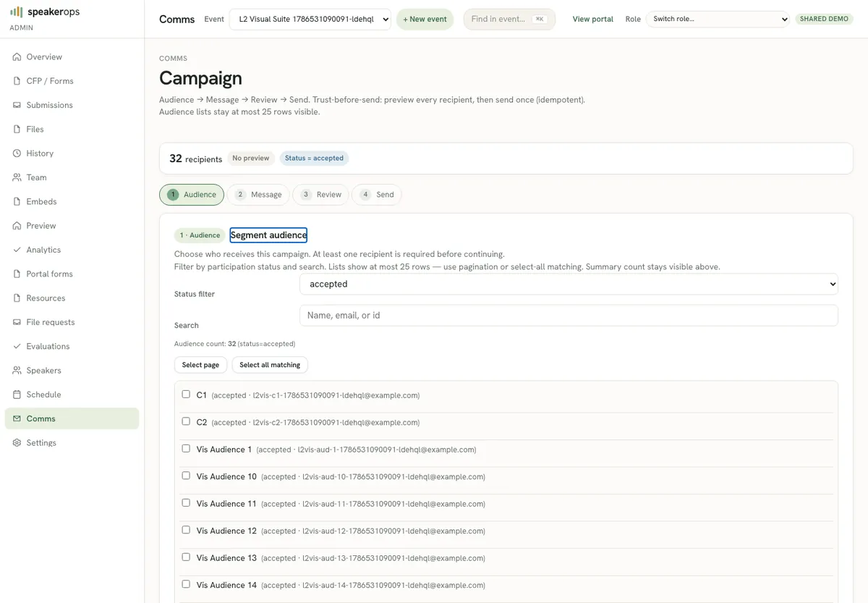Open File requests in the sidebar

click(72, 322)
